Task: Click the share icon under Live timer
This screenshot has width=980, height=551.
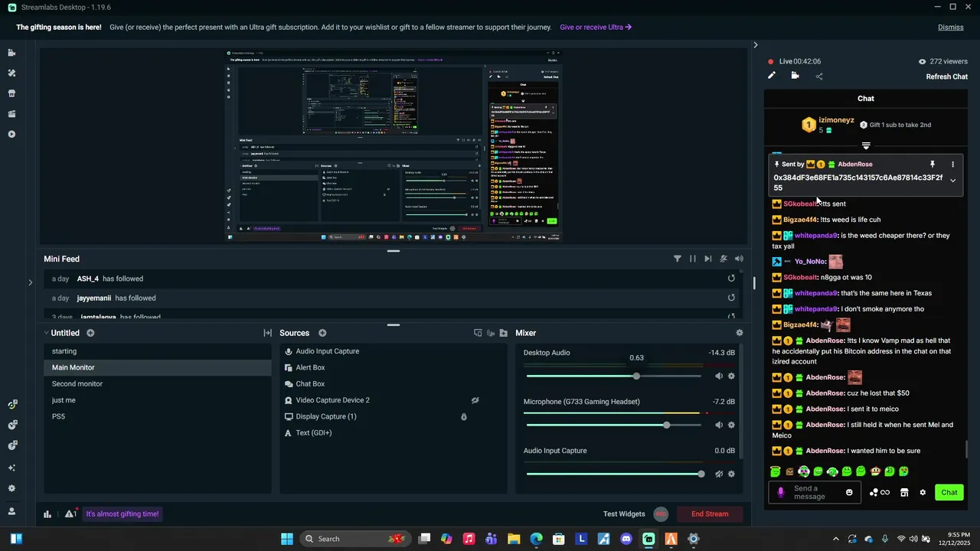Action: pyautogui.click(x=819, y=76)
